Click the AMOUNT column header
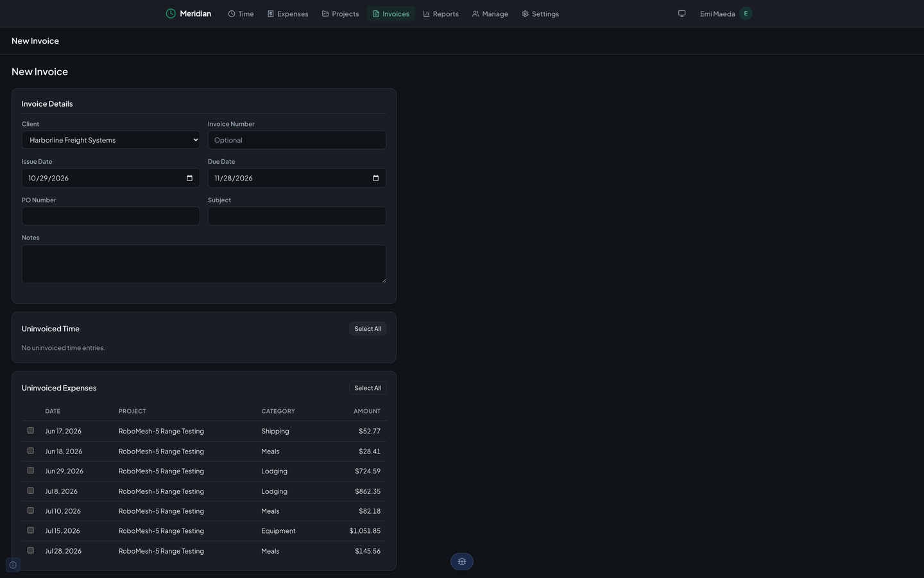 (367, 411)
